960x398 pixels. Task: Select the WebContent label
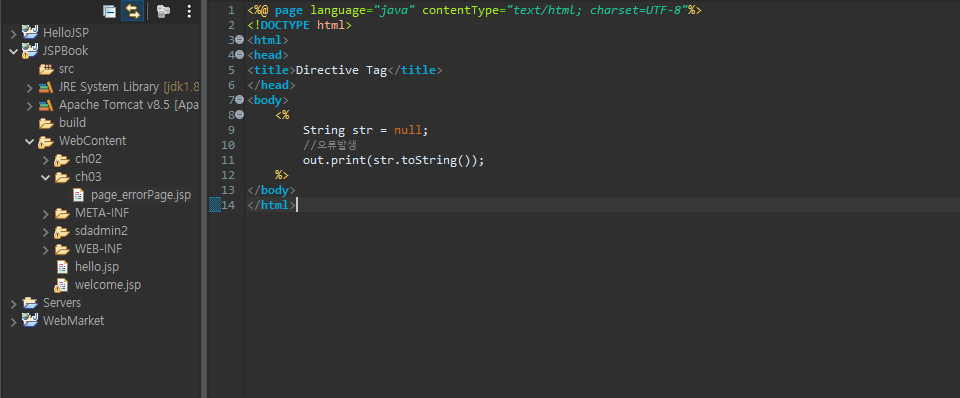point(92,141)
